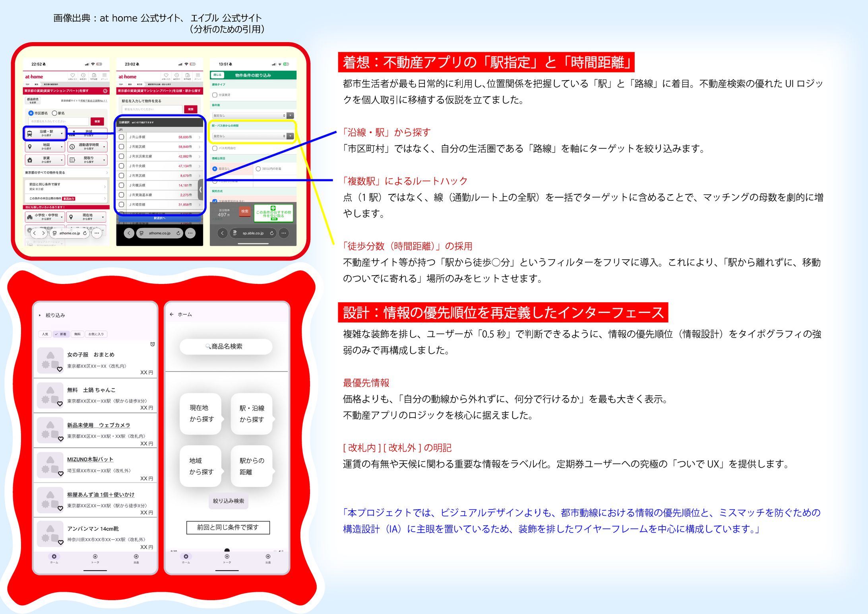Favorite the 新品未使用 ウェブカメラ item heart
This screenshot has height=614, width=868.
[x=60, y=439]
